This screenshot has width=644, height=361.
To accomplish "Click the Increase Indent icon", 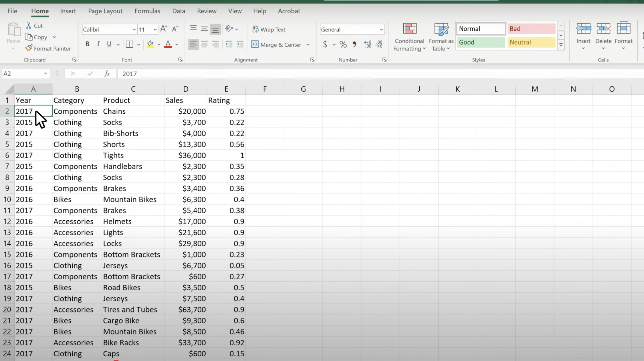I will [240, 44].
